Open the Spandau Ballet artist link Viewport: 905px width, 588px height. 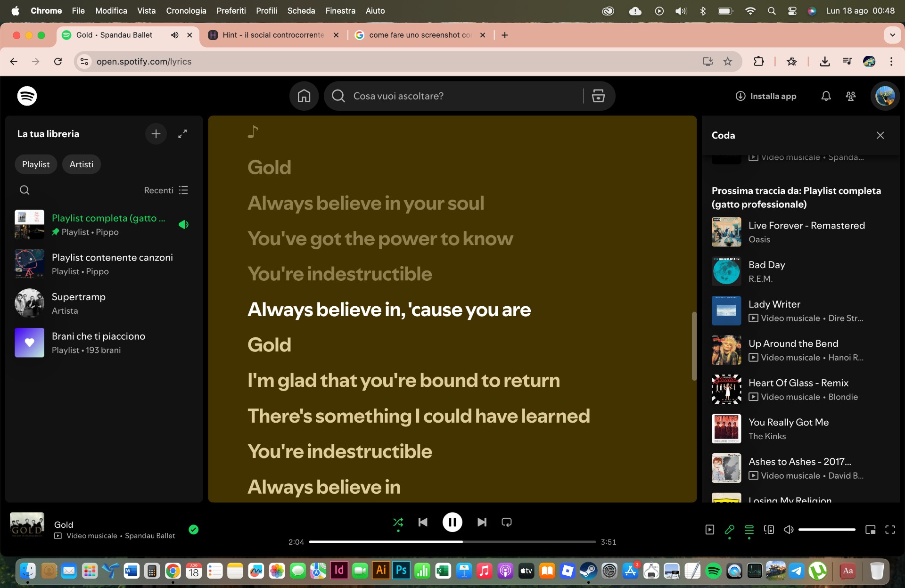(x=150, y=536)
